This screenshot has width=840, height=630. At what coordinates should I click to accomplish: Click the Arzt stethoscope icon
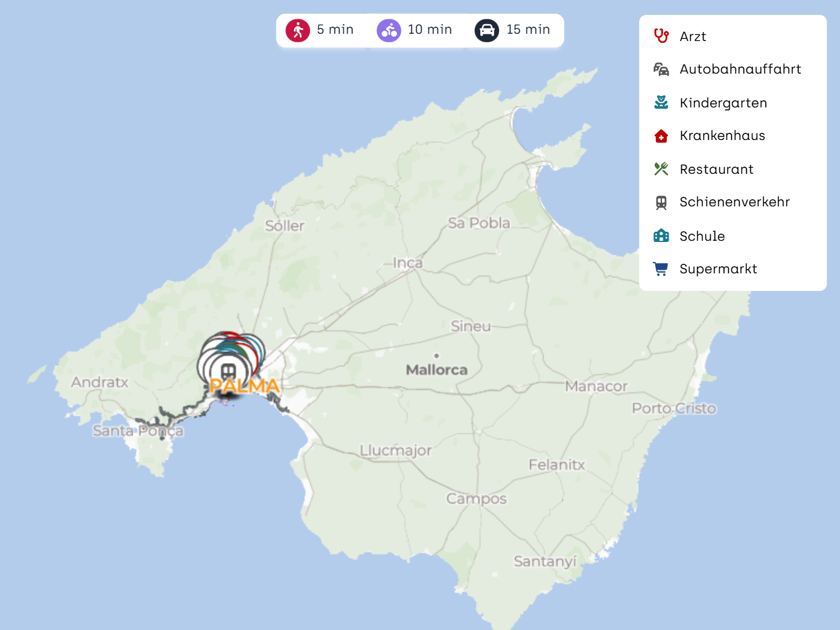pos(661,36)
